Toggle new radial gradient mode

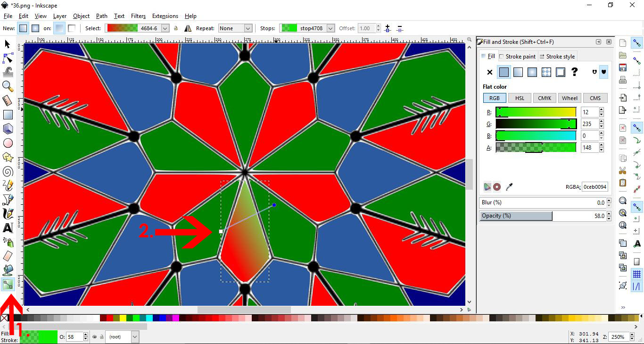[x=35, y=28]
